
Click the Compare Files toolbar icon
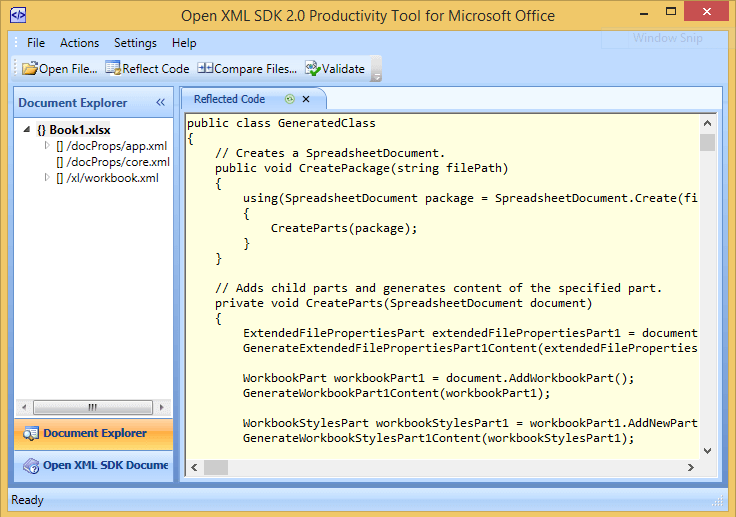(205, 69)
